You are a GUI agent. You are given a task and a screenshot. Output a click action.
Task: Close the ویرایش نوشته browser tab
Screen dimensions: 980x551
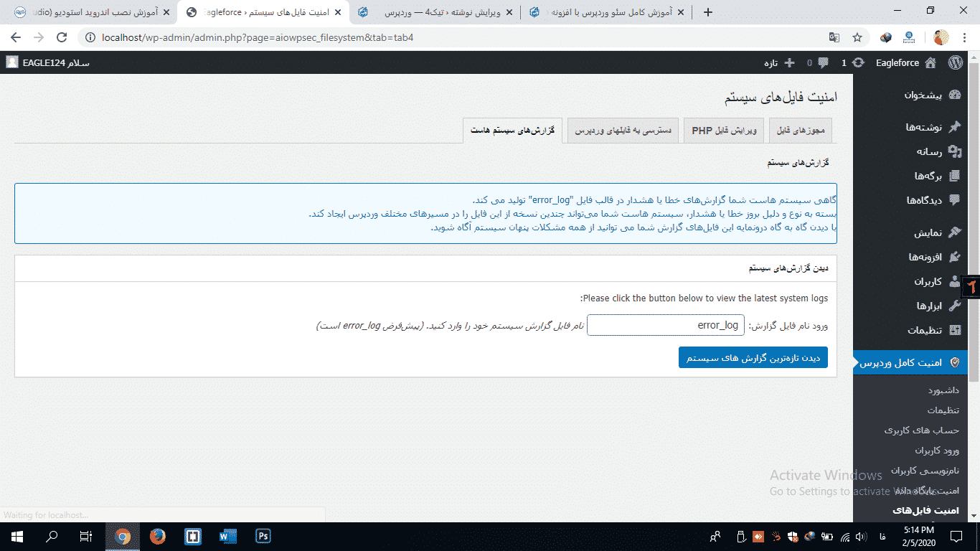pos(509,12)
